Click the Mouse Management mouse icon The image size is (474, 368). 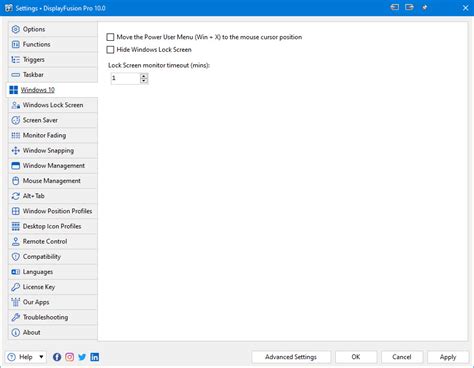pyautogui.click(x=15, y=181)
